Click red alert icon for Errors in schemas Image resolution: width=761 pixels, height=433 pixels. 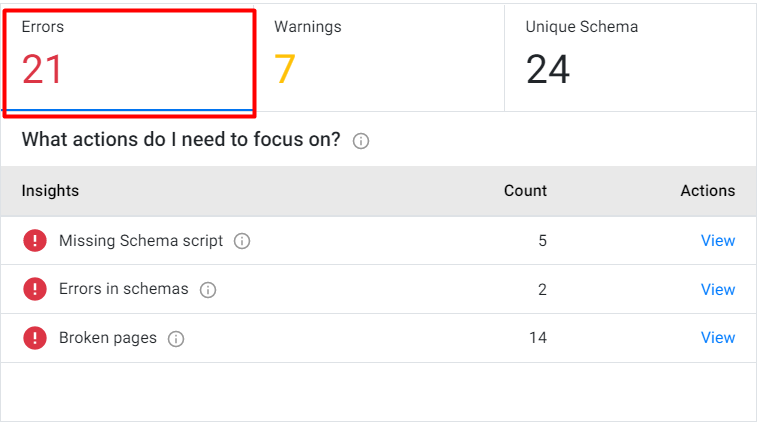(35, 289)
